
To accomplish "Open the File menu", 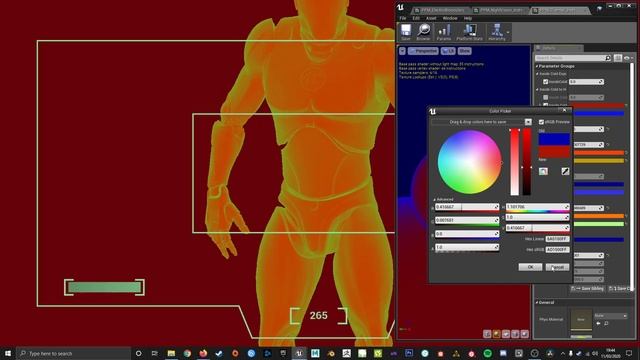I will click(x=403, y=18).
